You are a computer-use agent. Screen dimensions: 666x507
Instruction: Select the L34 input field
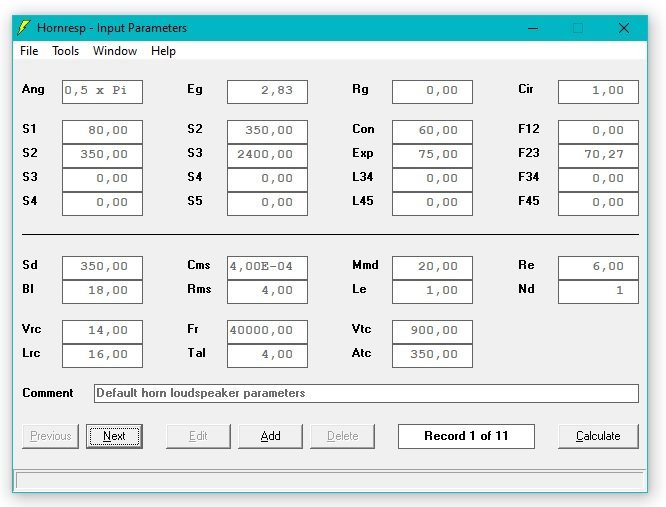432,180
